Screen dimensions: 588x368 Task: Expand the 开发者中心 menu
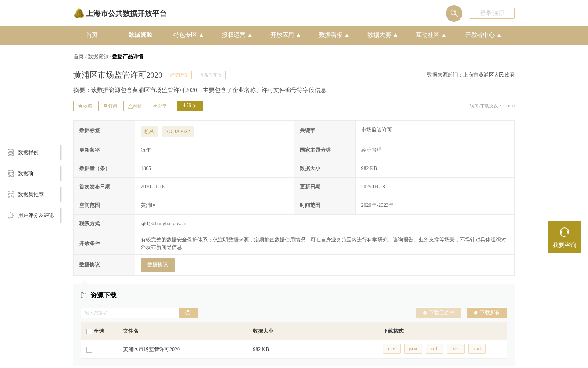[x=483, y=35]
